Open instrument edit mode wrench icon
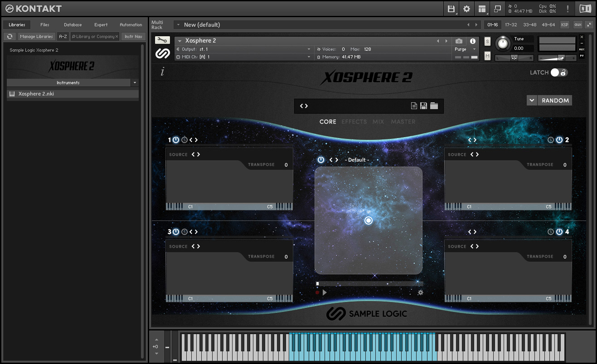 (162, 40)
